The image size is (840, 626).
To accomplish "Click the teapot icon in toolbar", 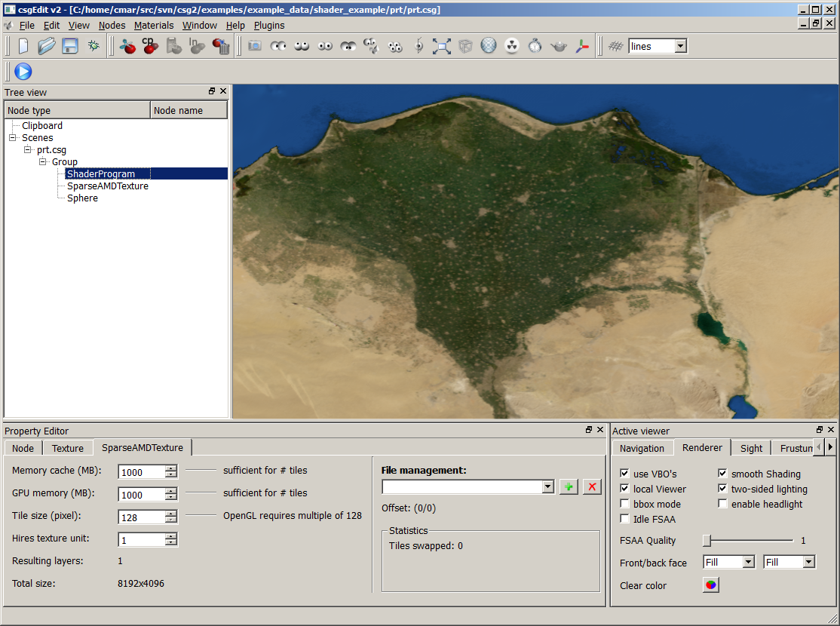I will pyautogui.click(x=558, y=46).
